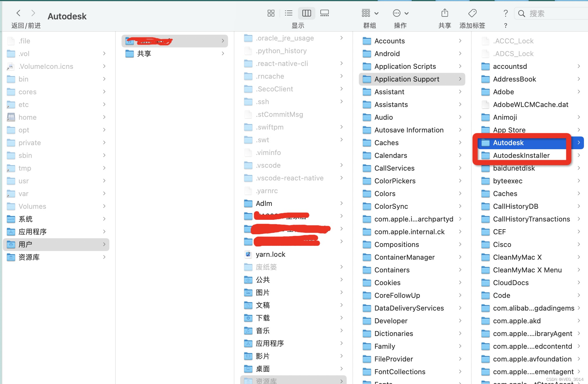
Task: Click the forward navigation arrow
Action: click(x=33, y=13)
